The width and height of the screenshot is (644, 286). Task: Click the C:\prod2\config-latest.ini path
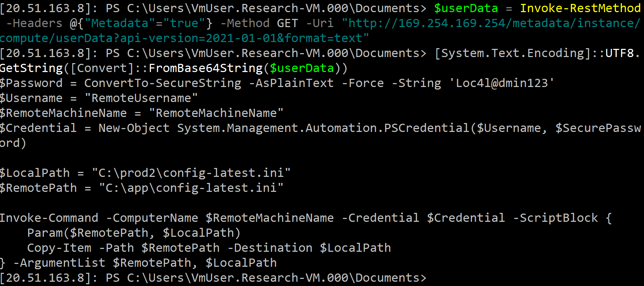pos(191,173)
